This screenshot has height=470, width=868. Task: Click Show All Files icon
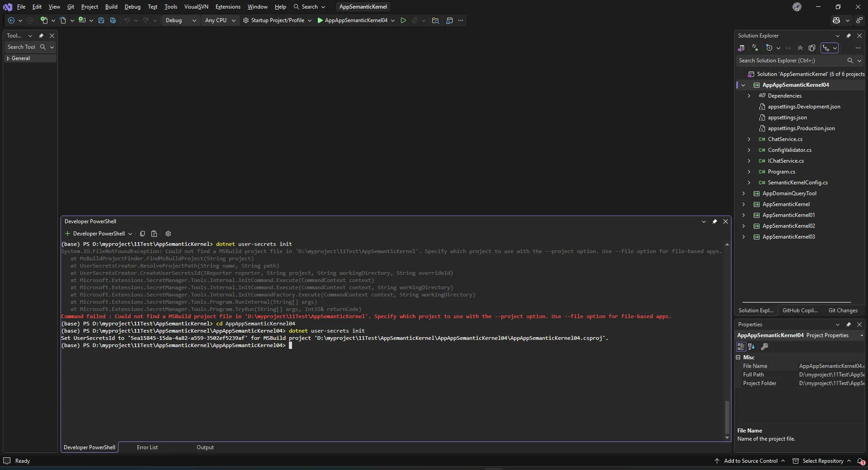coord(812,48)
